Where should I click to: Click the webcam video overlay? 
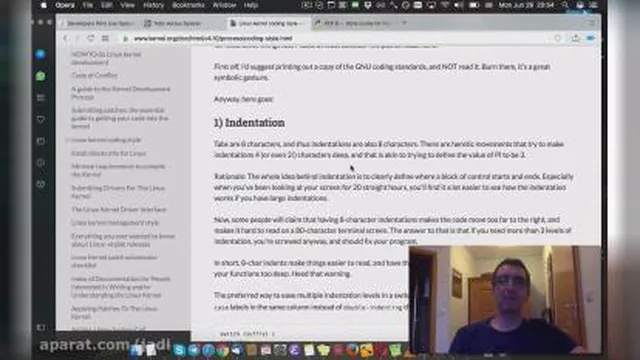(505, 300)
